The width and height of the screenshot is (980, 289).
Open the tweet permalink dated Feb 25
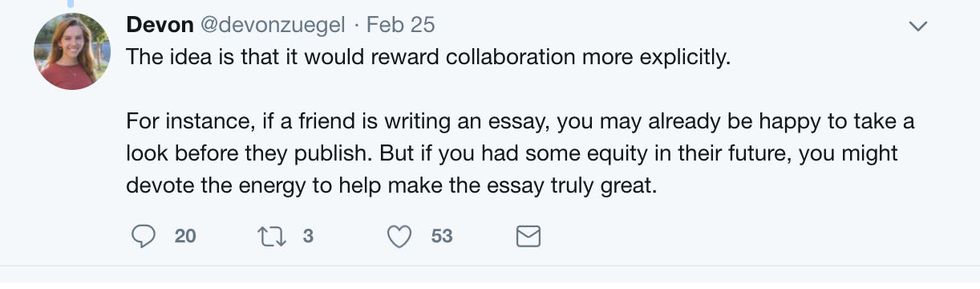point(400,25)
